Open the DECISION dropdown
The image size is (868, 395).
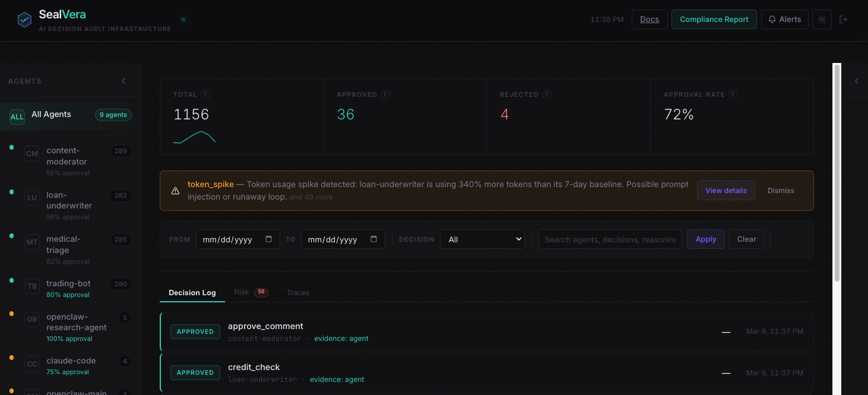(482, 239)
